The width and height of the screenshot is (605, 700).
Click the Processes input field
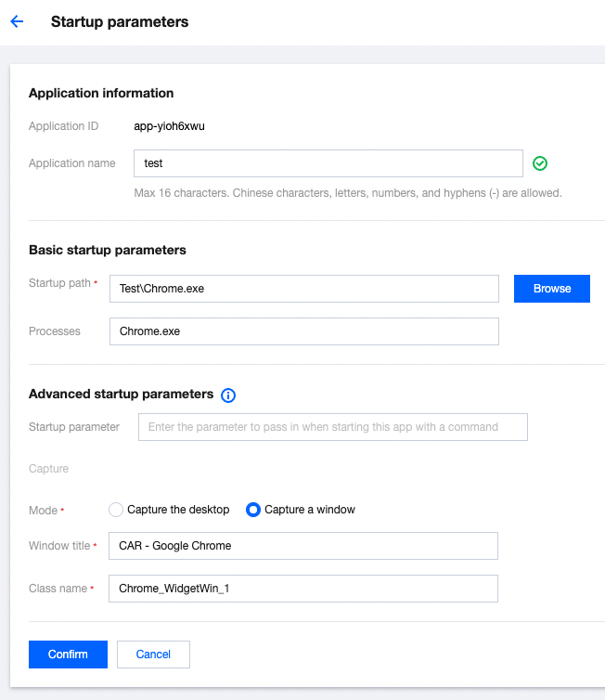(303, 331)
